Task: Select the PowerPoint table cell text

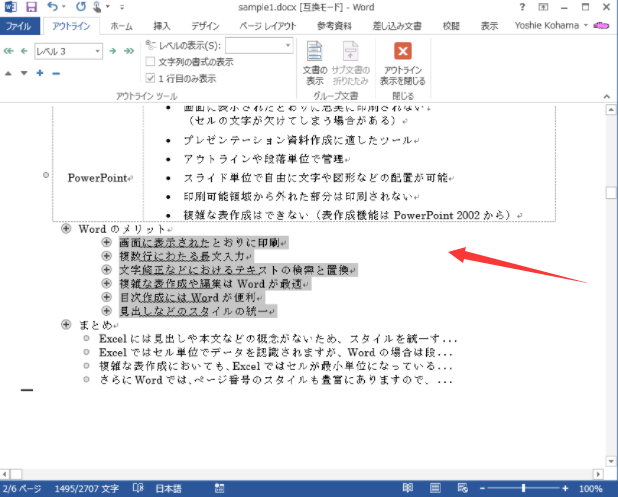Action: click(x=97, y=178)
